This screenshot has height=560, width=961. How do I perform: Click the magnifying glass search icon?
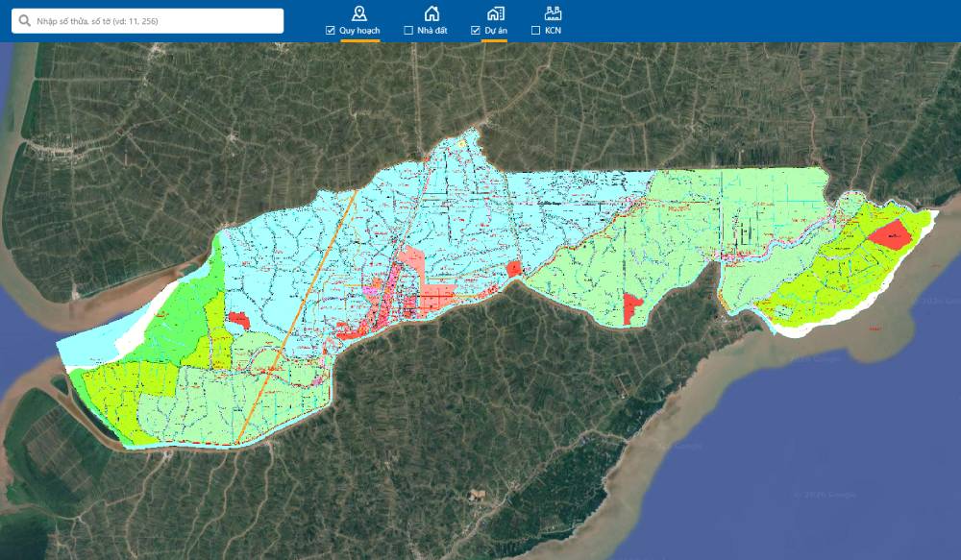[23, 21]
